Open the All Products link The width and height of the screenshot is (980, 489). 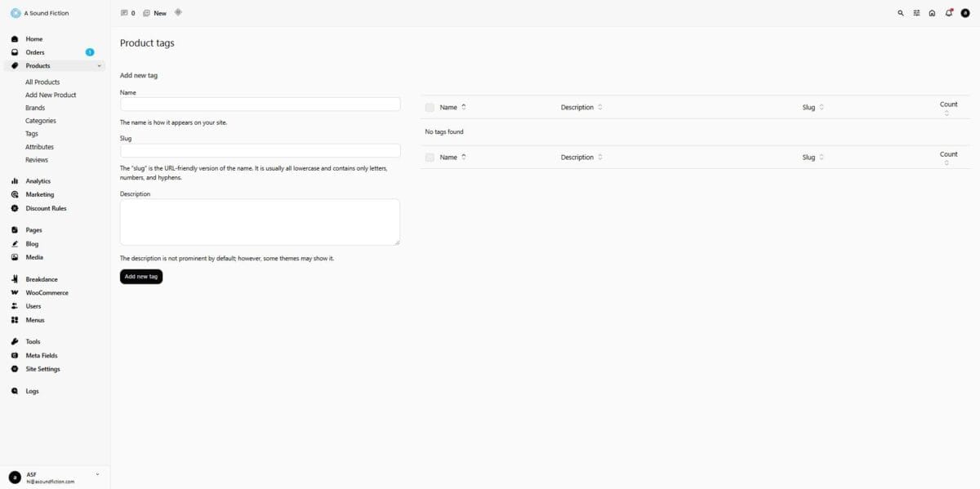[42, 82]
